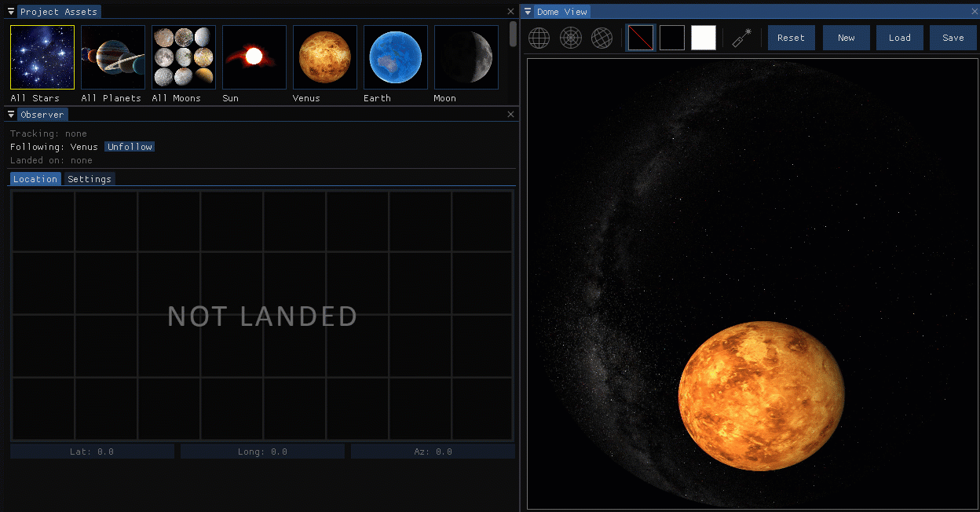980x512 pixels.
Task: Activate the laser pointer tool icon
Action: pyautogui.click(x=742, y=38)
